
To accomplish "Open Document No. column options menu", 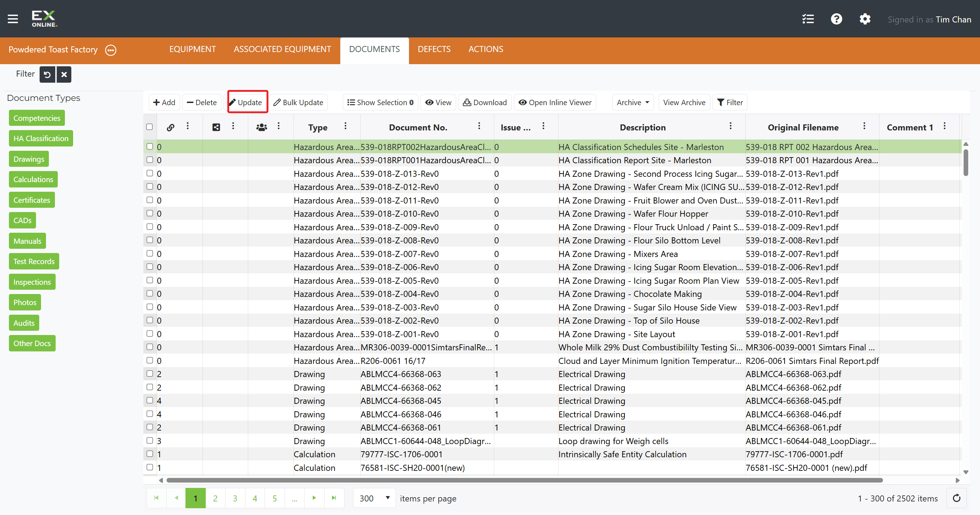I will point(479,126).
